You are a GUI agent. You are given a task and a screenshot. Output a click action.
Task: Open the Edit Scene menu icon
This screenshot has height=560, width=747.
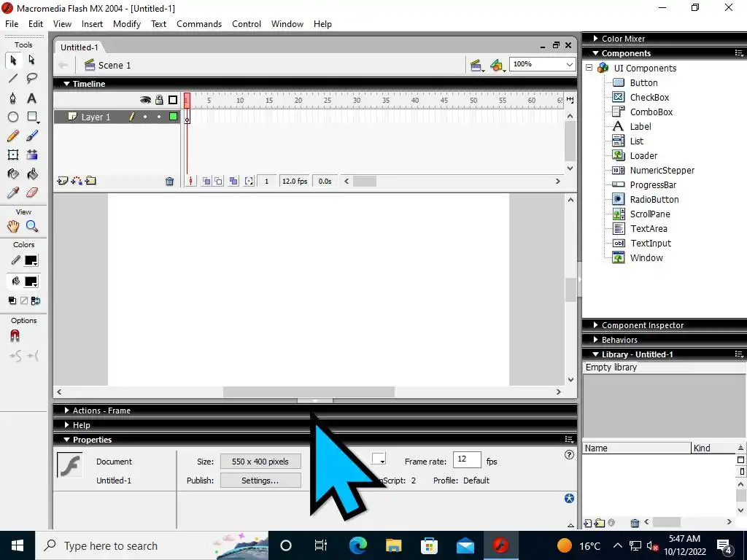coord(476,66)
